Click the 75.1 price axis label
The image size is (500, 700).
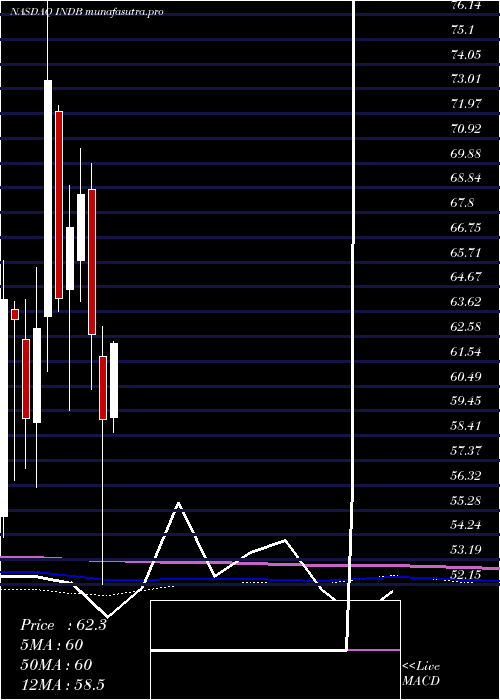462,30
